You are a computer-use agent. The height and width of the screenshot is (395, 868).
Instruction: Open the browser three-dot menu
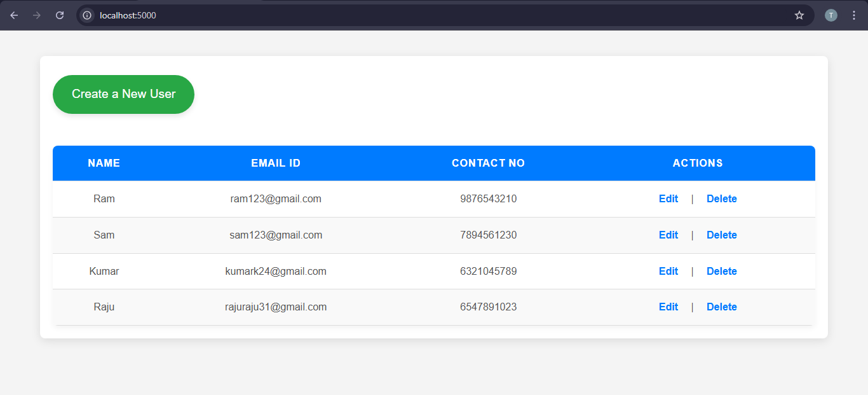(854, 15)
